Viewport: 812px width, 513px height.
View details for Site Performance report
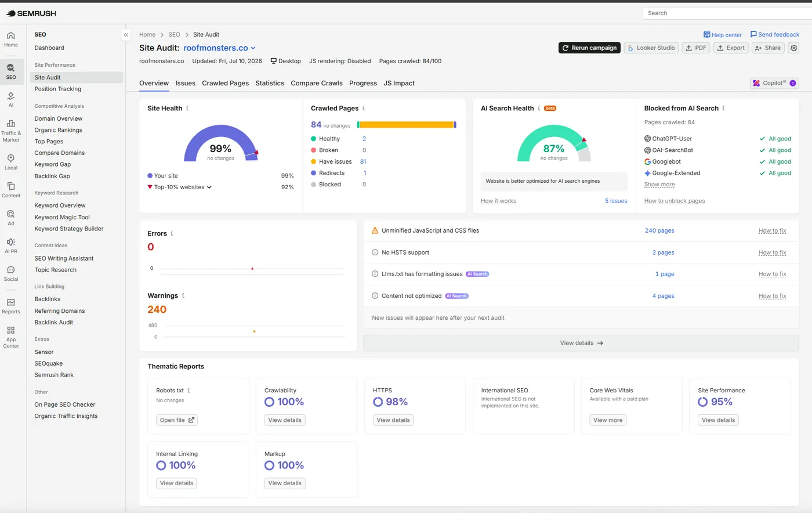tap(718, 420)
